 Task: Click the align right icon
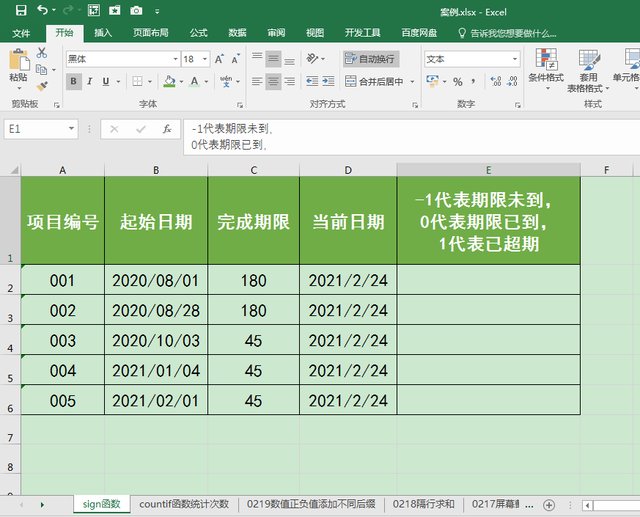coord(289,81)
